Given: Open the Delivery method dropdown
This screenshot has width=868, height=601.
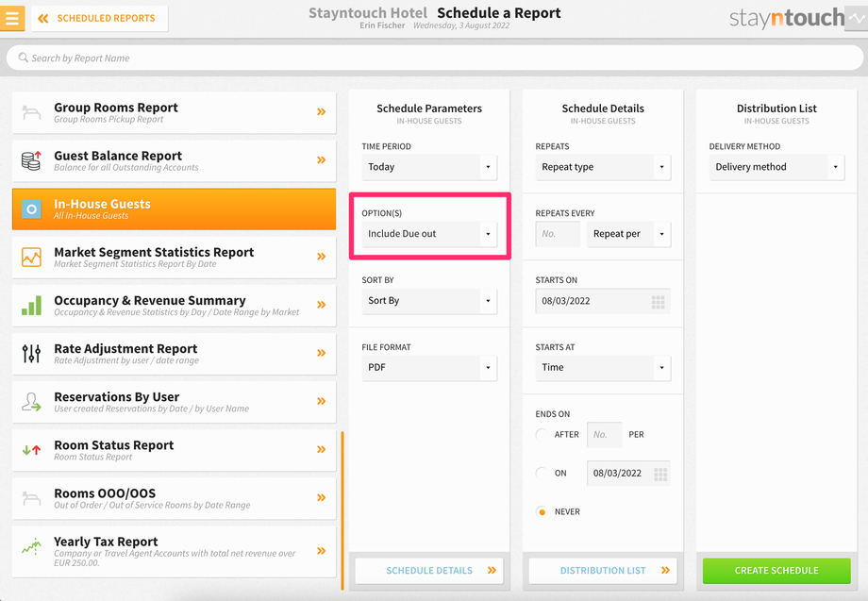Looking at the screenshot, I should (776, 167).
